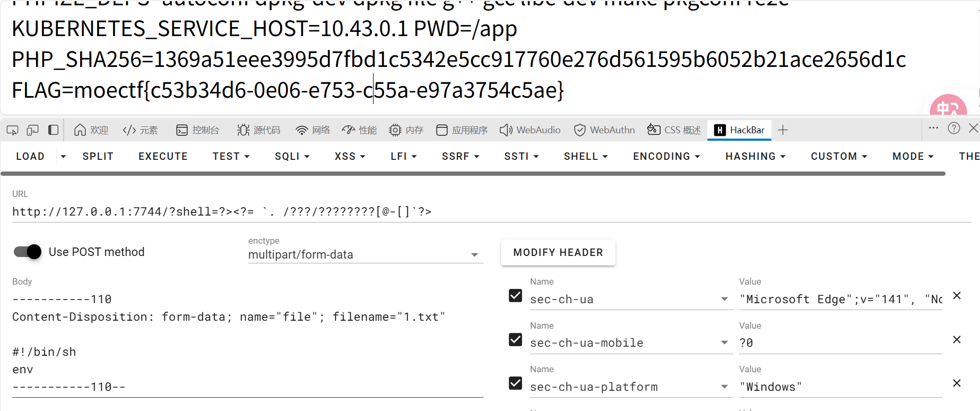Open the Console (控制台) tab
The image size is (980, 411).
click(x=197, y=130)
